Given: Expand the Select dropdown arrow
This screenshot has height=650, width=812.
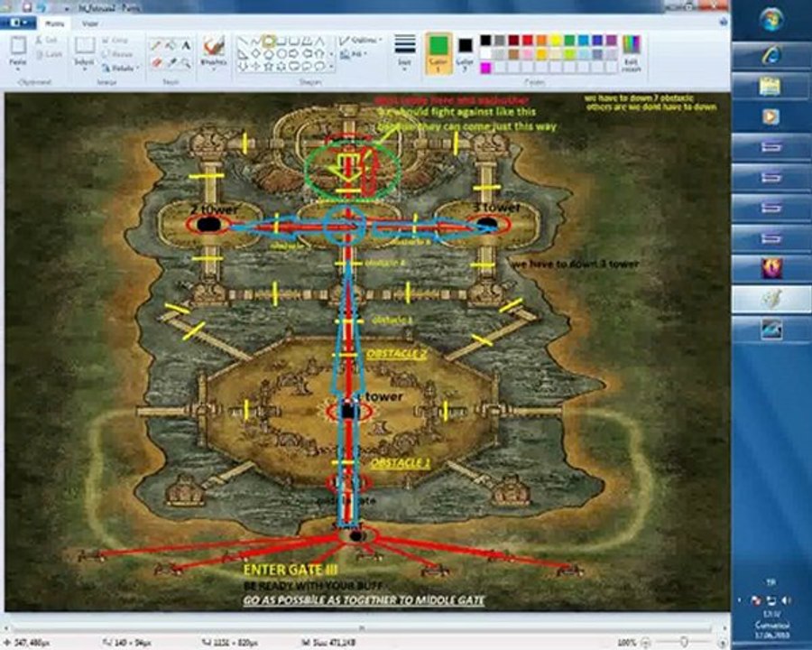Looking at the screenshot, I should pyautogui.click(x=85, y=69).
